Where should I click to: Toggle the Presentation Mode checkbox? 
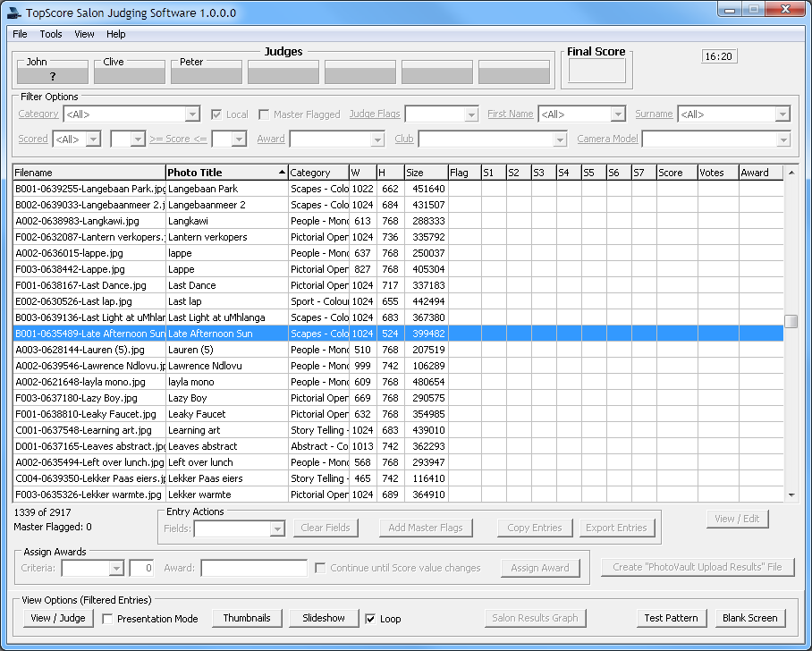tap(108, 619)
